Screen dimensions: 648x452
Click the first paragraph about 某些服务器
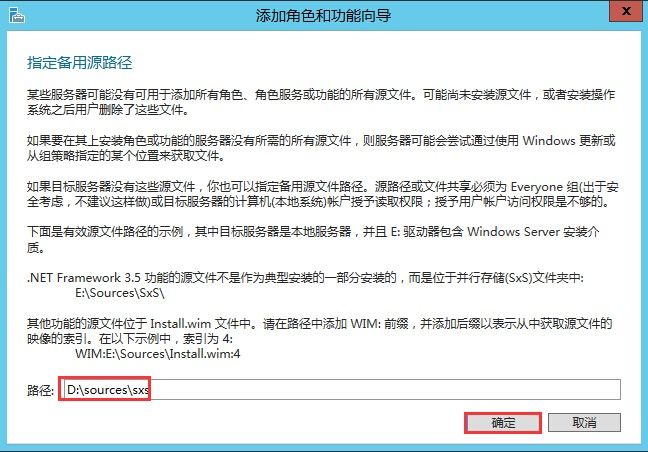[321, 102]
